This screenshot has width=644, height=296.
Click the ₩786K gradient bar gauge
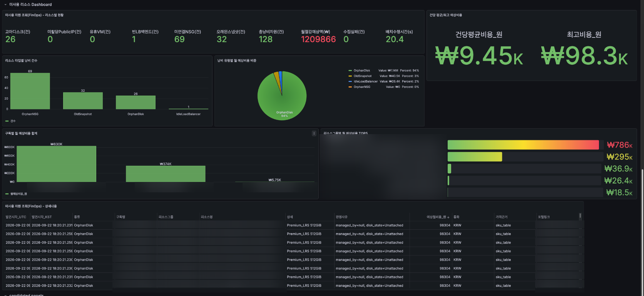[x=523, y=145]
